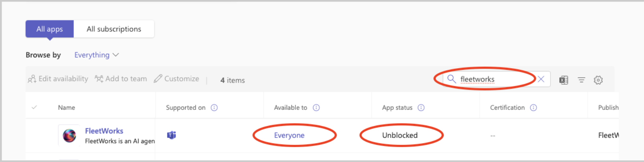
Task: Click the Available to column header
Action: tap(290, 107)
